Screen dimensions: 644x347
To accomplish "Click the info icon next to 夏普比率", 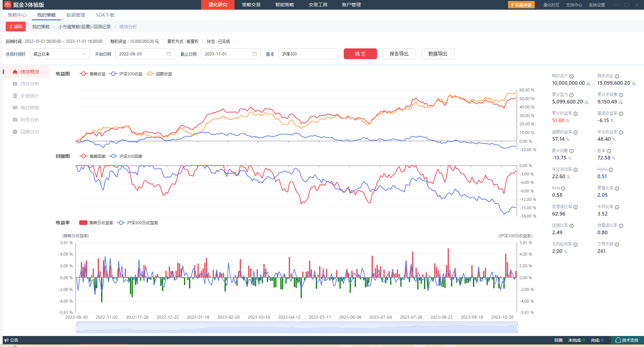I will [x=617, y=189].
